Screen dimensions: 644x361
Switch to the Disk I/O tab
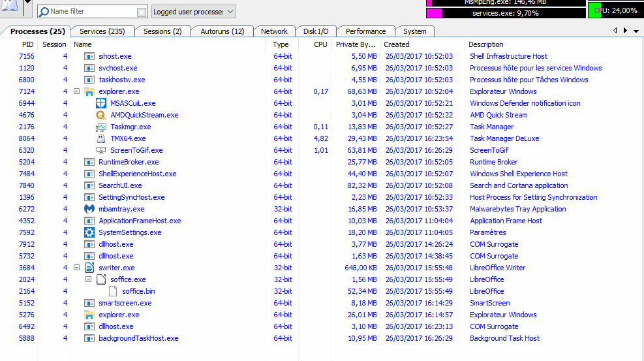[316, 31]
